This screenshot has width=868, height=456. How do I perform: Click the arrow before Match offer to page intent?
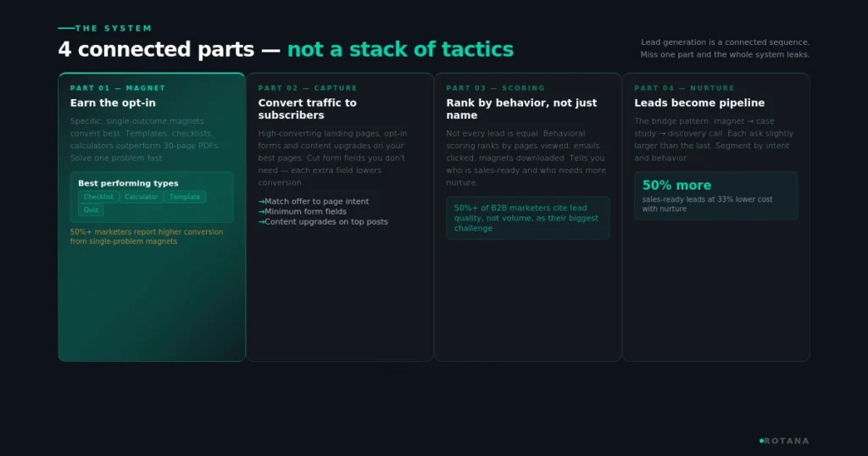coord(261,202)
